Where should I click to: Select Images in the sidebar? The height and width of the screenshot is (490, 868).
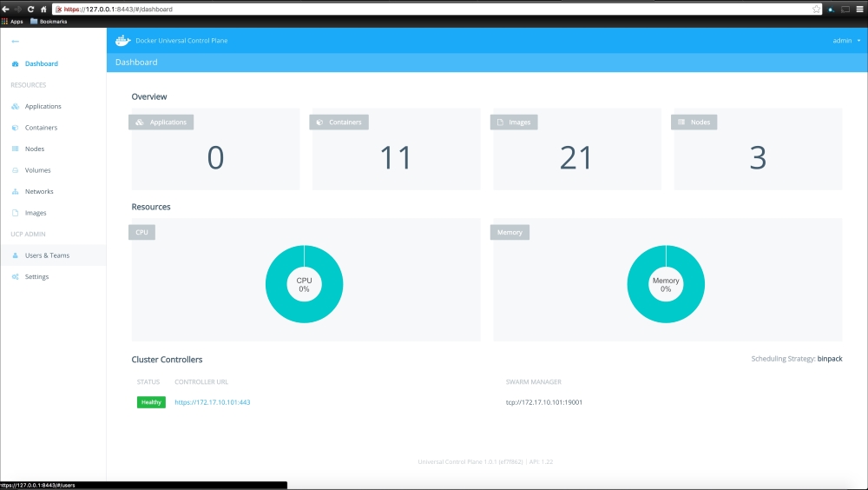click(36, 213)
